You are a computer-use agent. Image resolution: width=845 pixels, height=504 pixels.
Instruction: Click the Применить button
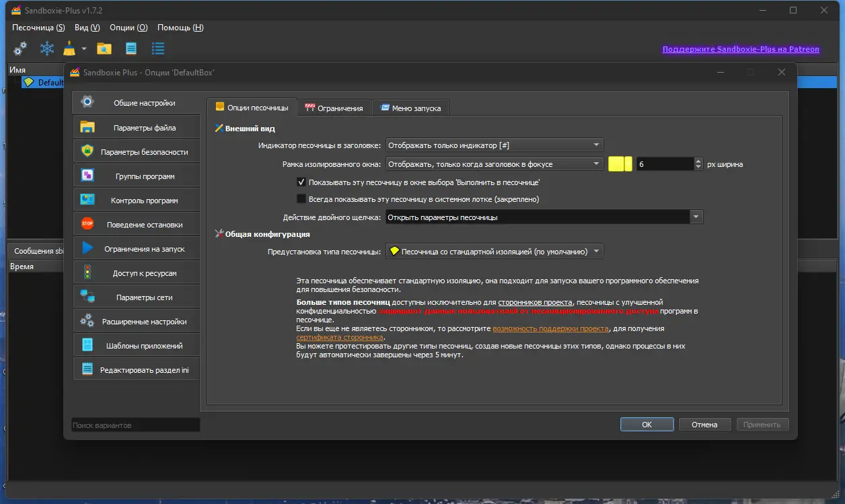point(763,425)
